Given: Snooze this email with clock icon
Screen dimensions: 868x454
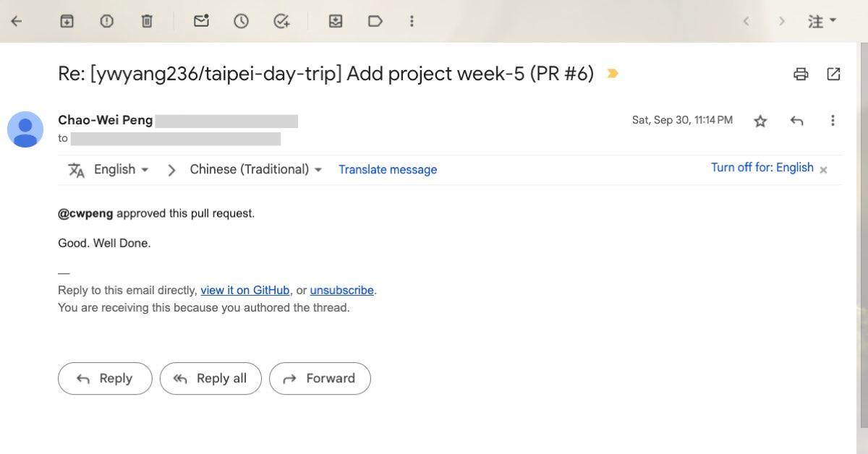Looking at the screenshot, I should [241, 21].
